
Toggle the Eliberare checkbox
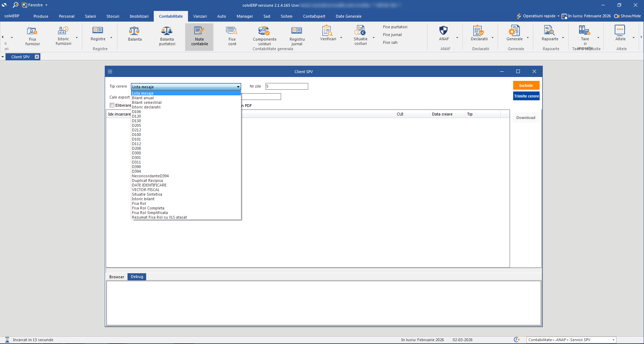pyautogui.click(x=112, y=105)
